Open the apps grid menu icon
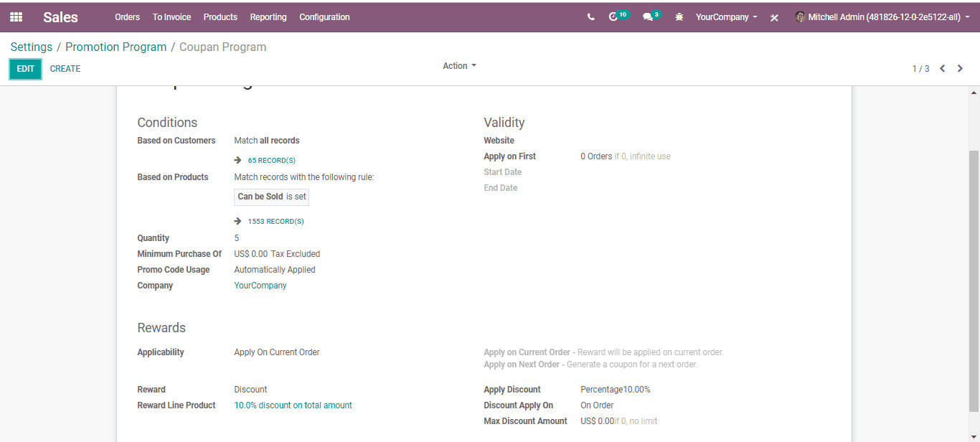The height and width of the screenshot is (442, 980). coord(16,17)
